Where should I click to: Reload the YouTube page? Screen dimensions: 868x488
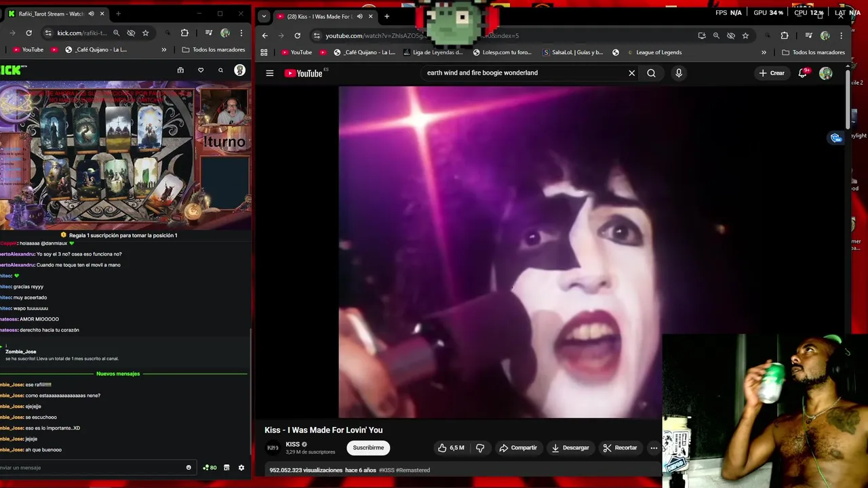coord(297,36)
